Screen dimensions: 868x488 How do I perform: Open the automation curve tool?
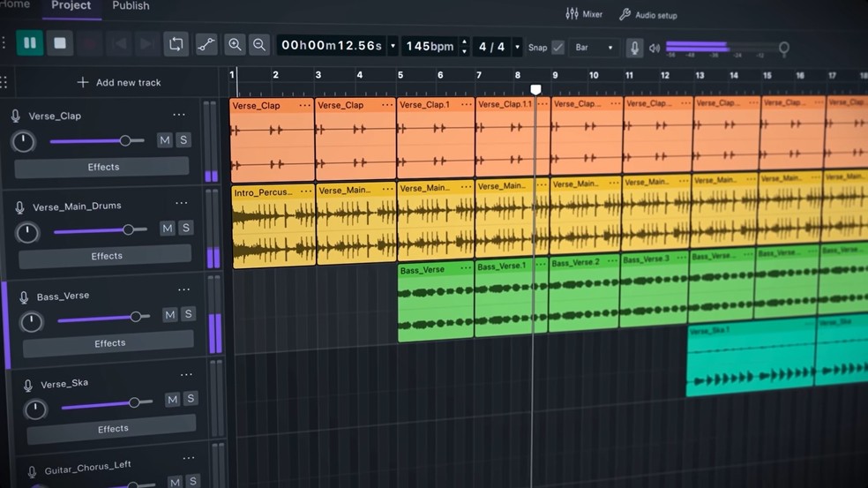click(x=206, y=45)
